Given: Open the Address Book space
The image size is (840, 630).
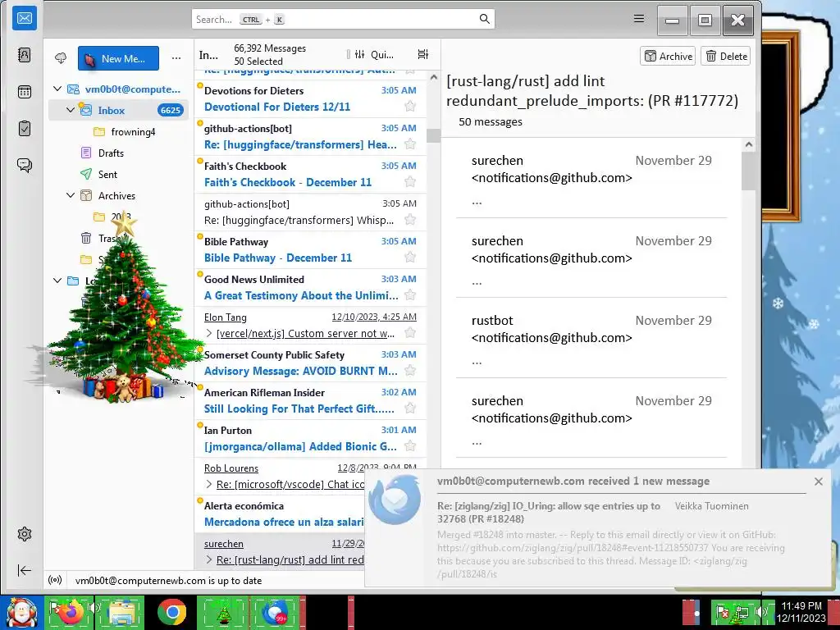Looking at the screenshot, I should (x=25, y=55).
